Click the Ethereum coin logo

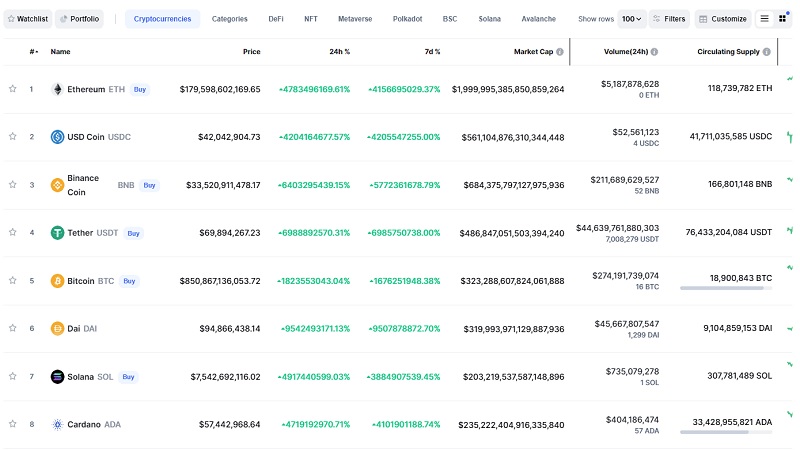click(x=57, y=89)
